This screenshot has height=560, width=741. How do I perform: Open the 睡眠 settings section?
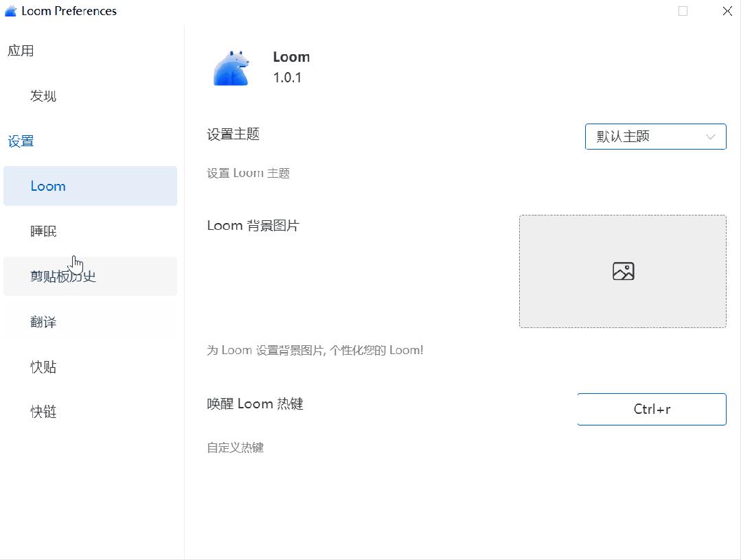pos(43,231)
